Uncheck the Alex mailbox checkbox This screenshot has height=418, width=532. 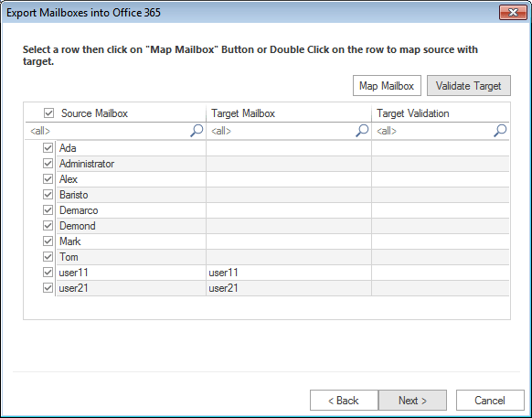(x=48, y=179)
